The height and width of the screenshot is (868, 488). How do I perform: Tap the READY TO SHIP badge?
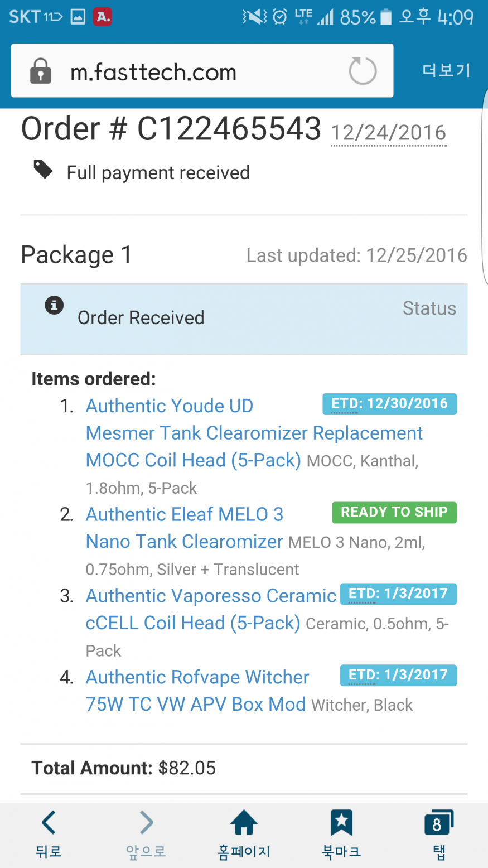(x=394, y=512)
